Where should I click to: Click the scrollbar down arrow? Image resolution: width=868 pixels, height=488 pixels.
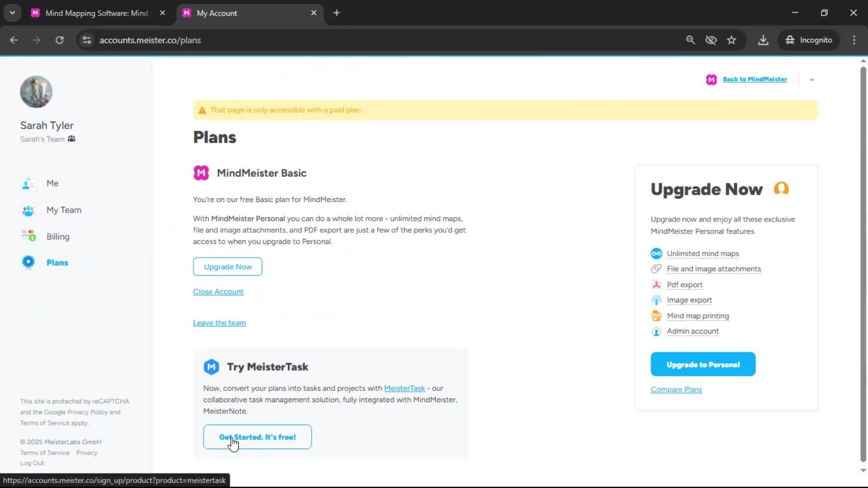click(863, 470)
